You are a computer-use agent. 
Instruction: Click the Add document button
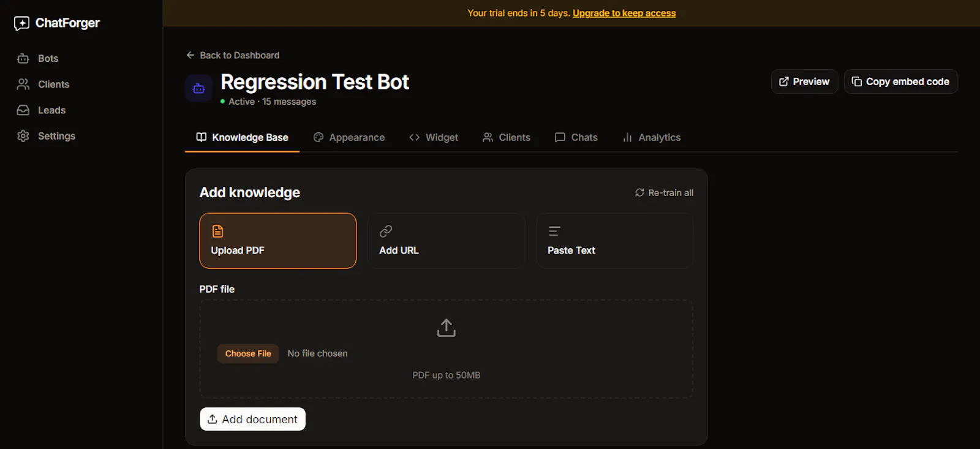click(x=252, y=419)
